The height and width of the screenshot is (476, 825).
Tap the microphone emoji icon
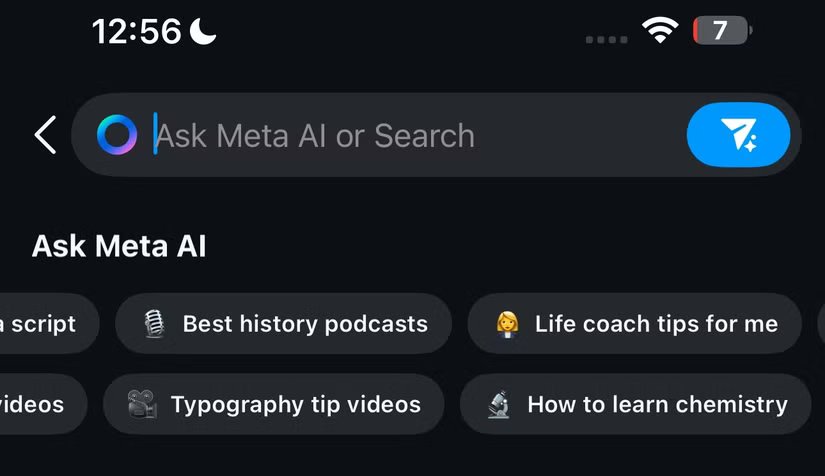(153, 324)
